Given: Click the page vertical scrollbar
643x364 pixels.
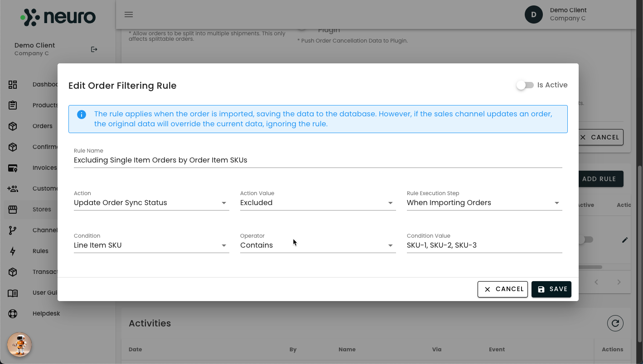Looking at the screenshot, I should coord(640,254).
